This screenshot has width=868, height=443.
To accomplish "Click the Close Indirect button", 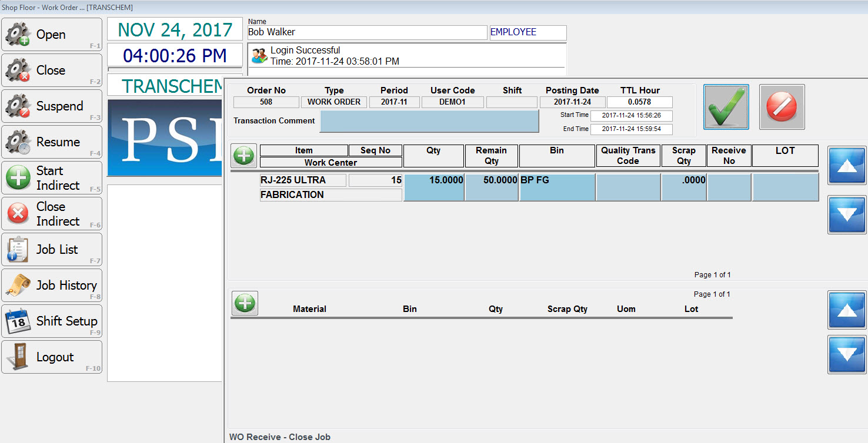I will coord(52,214).
